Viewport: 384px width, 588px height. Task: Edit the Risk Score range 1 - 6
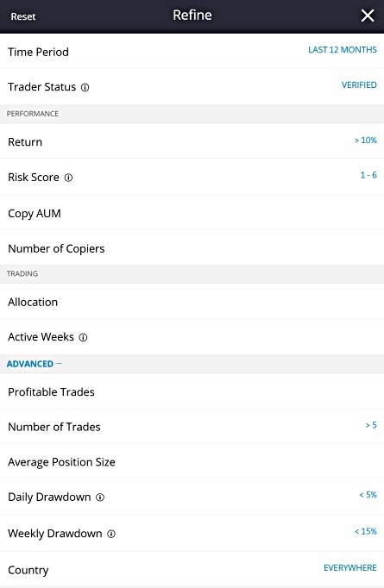point(368,175)
